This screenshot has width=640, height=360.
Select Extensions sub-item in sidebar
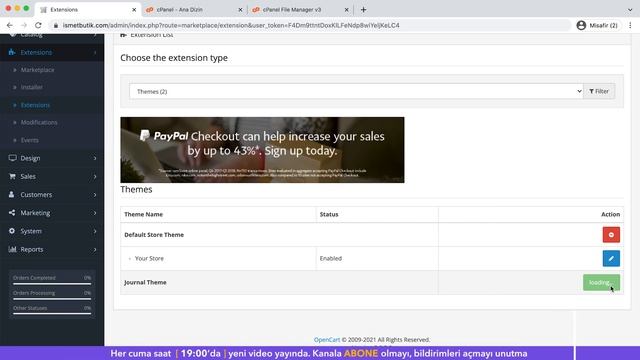click(x=35, y=105)
